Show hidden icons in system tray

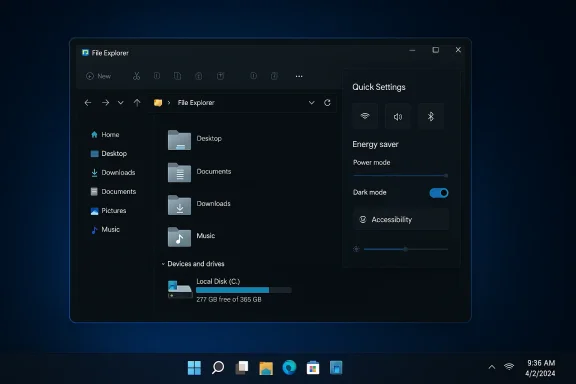[x=492, y=367]
